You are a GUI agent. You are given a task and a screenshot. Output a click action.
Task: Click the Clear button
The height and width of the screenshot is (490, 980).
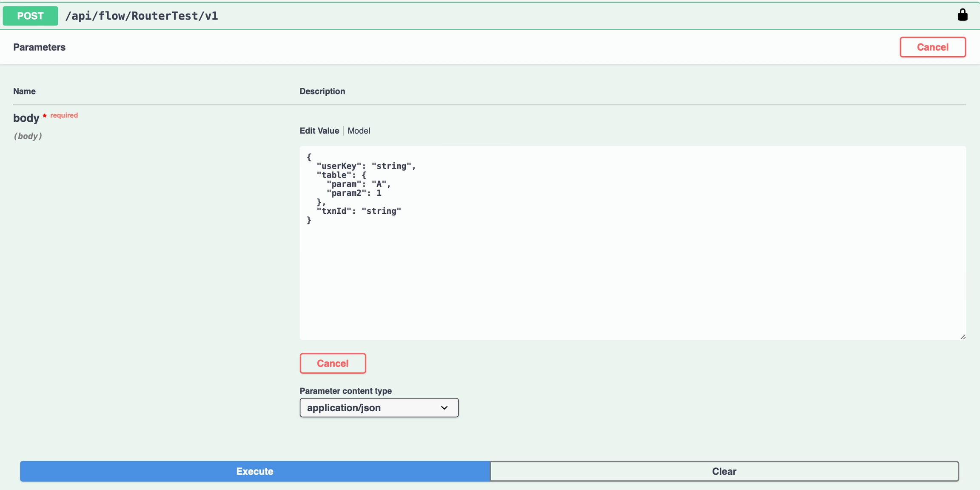(x=724, y=471)
